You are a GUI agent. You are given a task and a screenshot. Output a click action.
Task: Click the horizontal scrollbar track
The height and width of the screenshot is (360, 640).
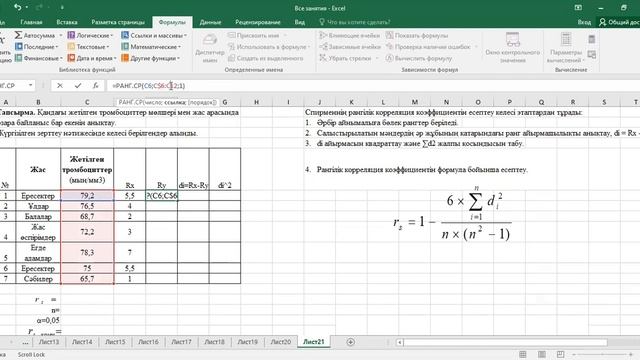tap(505, 342)
